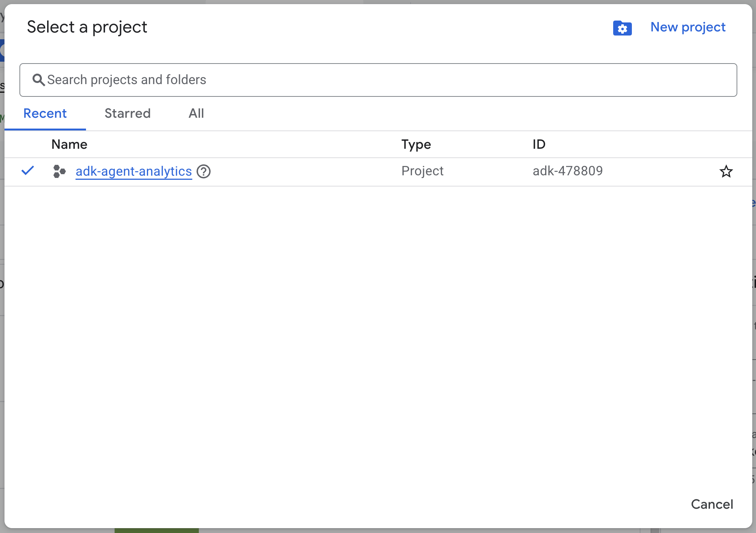Open the Recent projects tab
Image resolution: width=756 pixels, height=533 pixels.
click(45, 114)
